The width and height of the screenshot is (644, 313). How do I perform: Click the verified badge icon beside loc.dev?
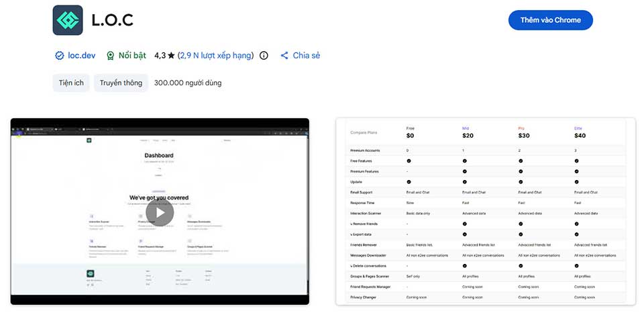[x=60, y=56]
